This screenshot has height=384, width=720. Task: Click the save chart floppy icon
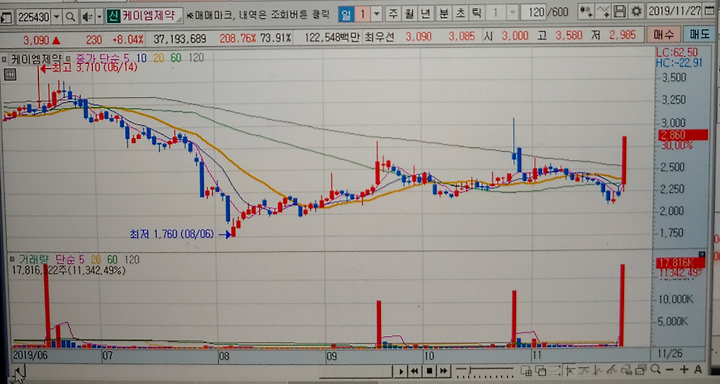pos(620,11)
